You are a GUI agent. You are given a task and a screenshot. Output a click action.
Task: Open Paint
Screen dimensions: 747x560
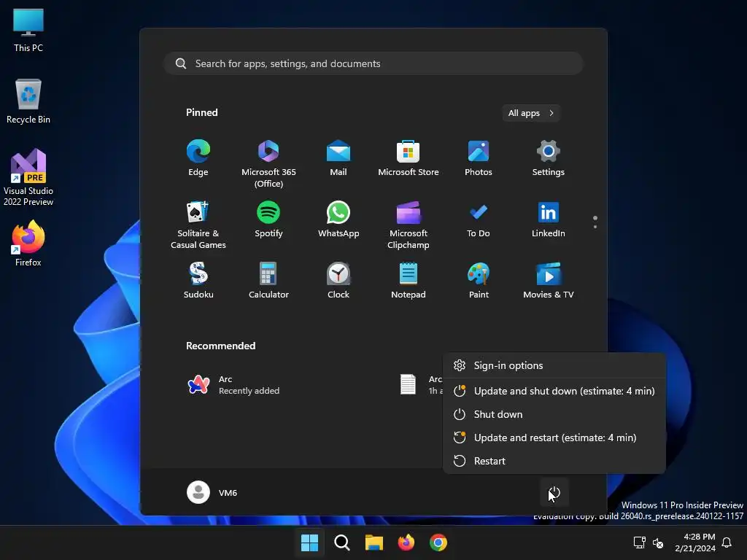click(479, 281)
